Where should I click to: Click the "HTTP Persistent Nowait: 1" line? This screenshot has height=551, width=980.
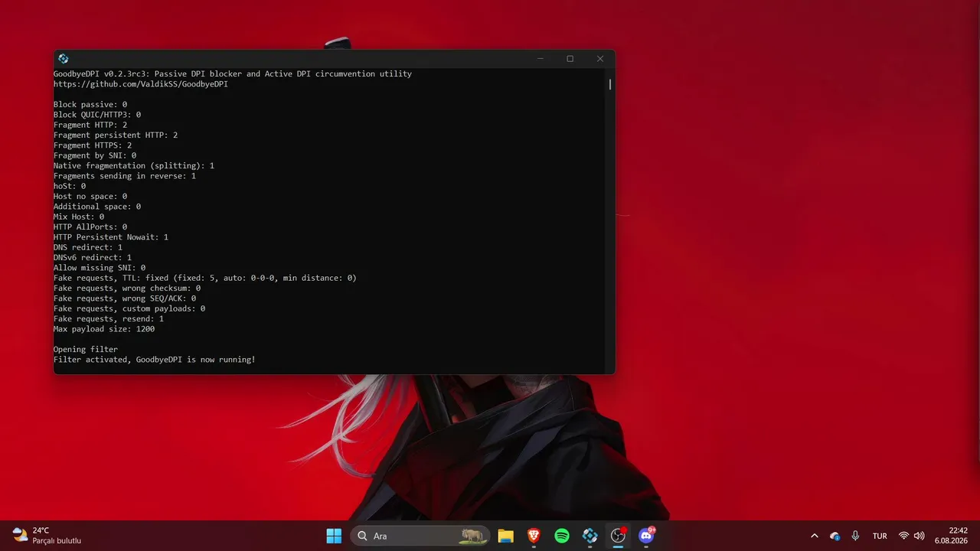[111, 237]
